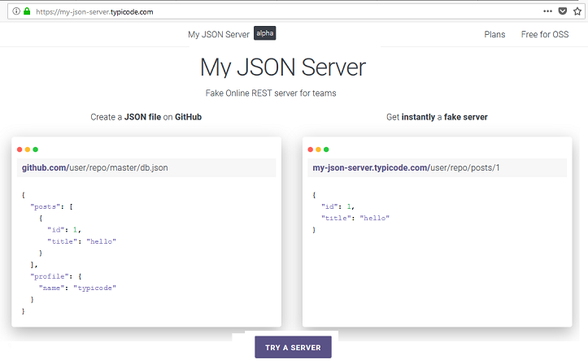Image resolution: width=588 pixels, height=364 pixels.
Task: Open the My JSON Server home link
Action: (x=219, y=34)
